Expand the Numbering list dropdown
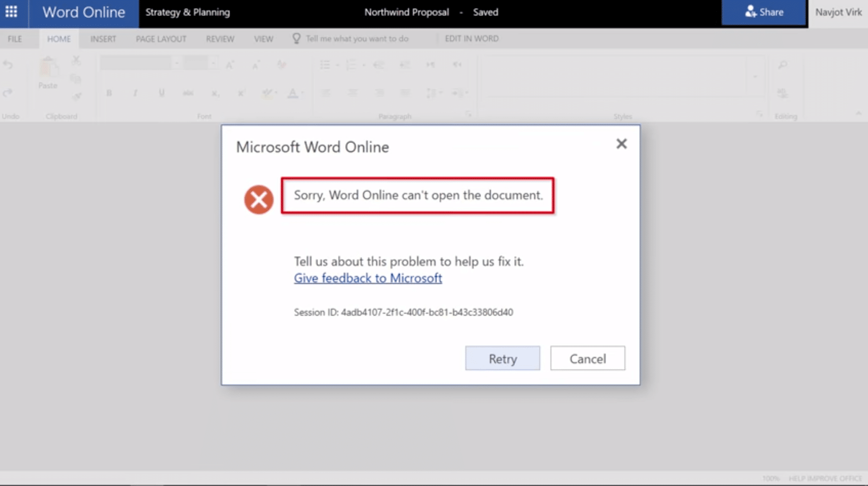This screenshot has width=868, height=486. 364,65
